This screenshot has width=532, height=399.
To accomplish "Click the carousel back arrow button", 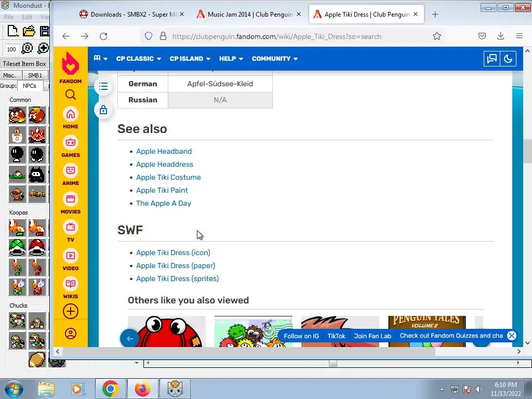I will [129, 338].
